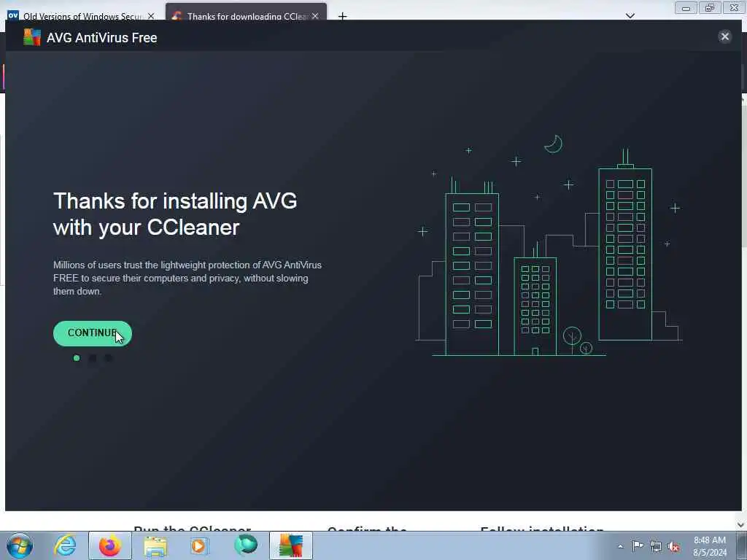Image resolution: width=747 pixels, height=560 pixels.
Task: Click the heading Thanks for installing AVG
Action: click(175, 214)
